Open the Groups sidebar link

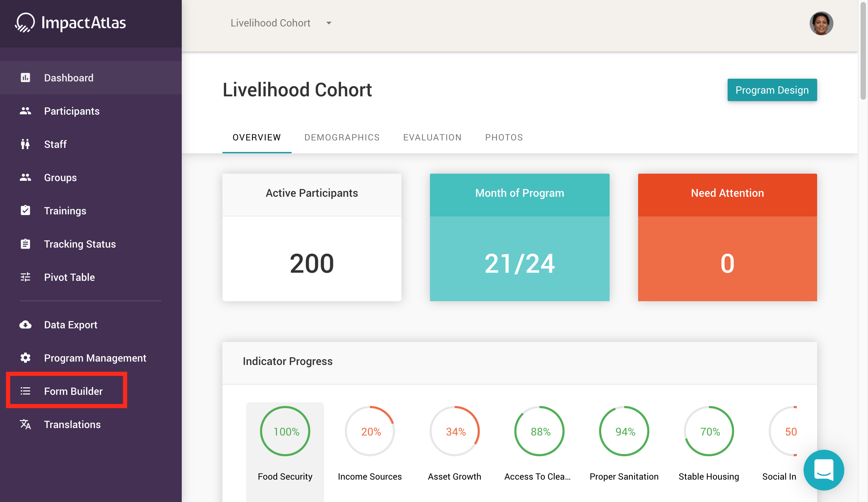tap(60, 177)
